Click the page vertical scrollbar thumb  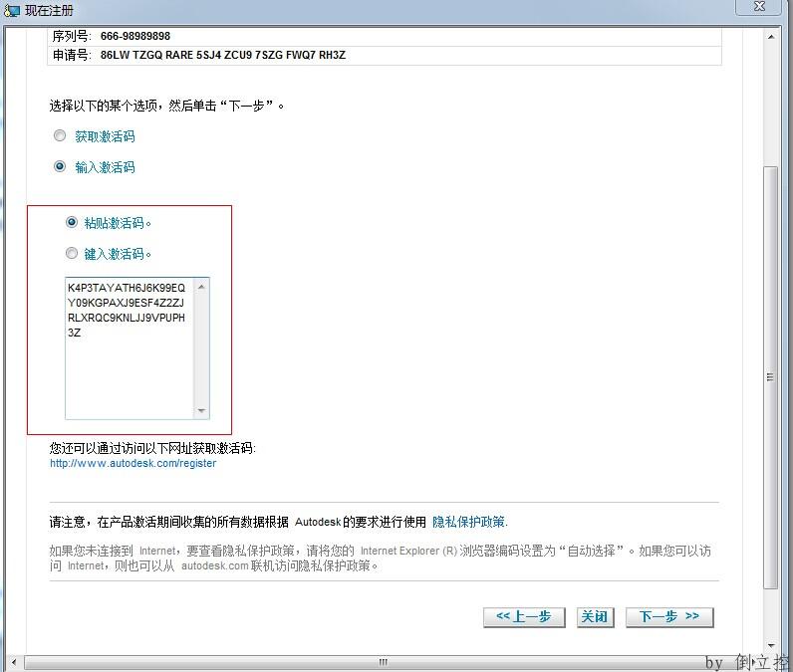[x=770, y=377]
